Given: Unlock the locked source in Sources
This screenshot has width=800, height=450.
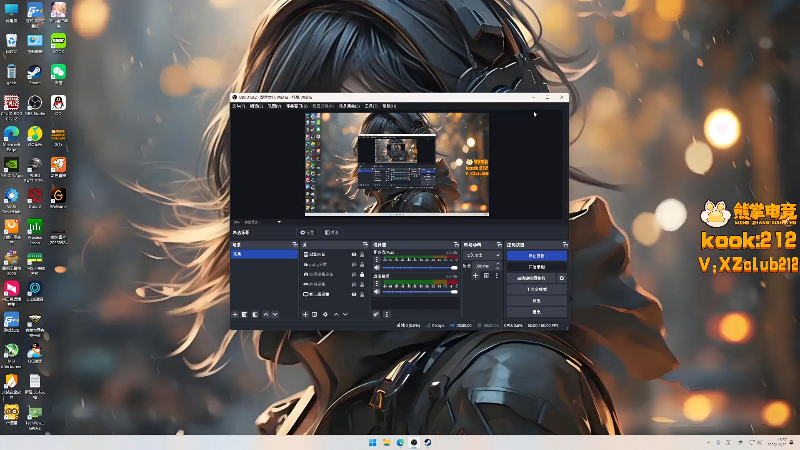Looking at the screenshot, I should tap(362, 274).
